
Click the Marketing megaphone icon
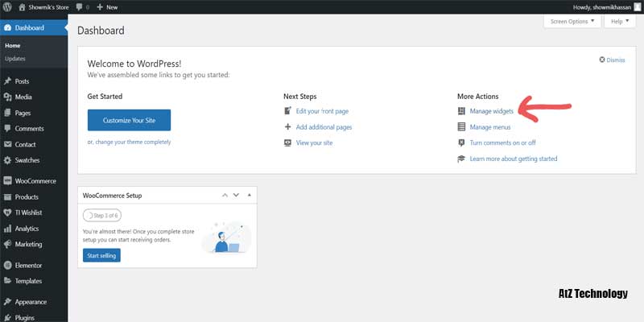(x=7, y=244)
